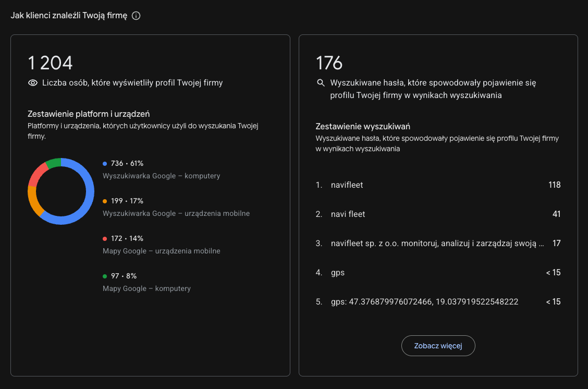Click 'Wyszukiwarka Google – komputery' label

(x=161, y=176)
